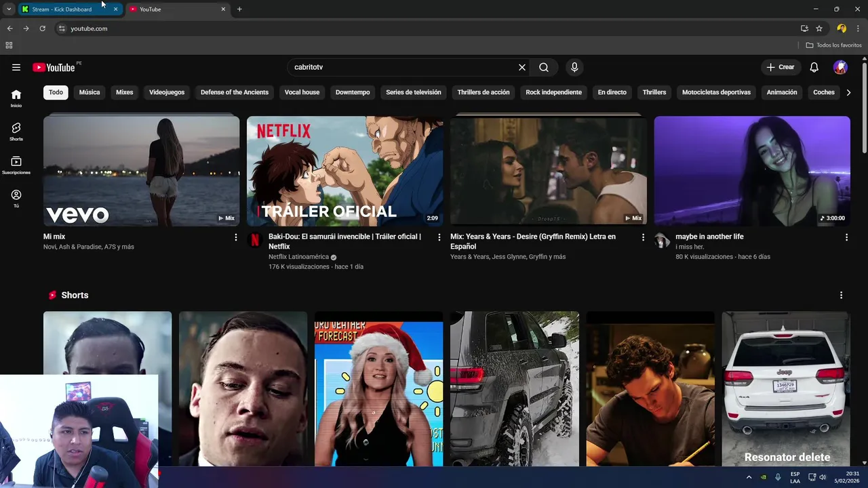
Task: Open options menu for maybe in another life
Action: click(x=846, y=237)
